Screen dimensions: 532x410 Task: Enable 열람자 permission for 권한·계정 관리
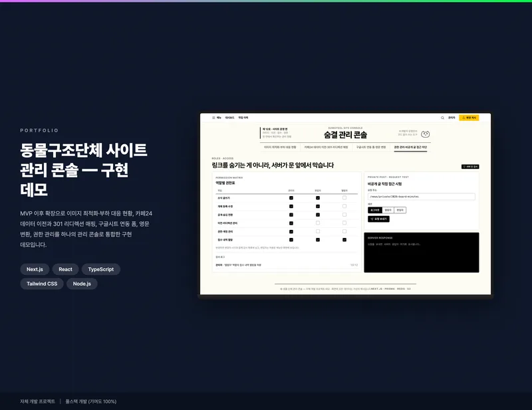344,232
